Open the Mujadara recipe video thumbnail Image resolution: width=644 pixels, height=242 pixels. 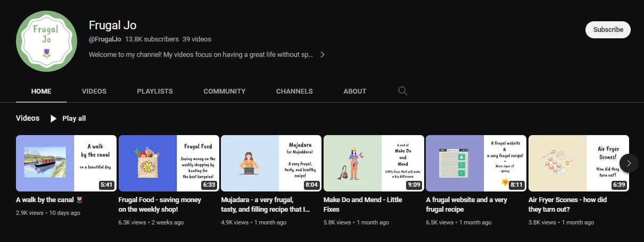tap(271, 163)
